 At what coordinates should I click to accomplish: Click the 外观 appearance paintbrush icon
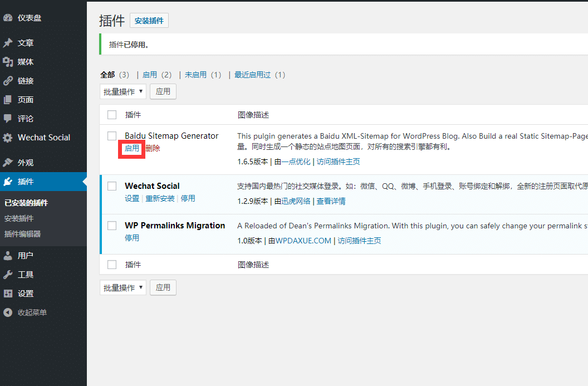point(8,162)
